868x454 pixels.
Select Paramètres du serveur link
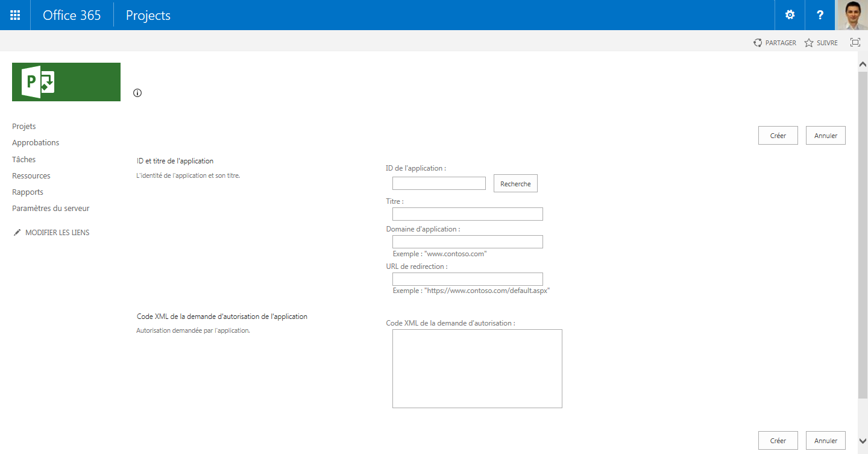pyautogui.click(x=51, y=209)
